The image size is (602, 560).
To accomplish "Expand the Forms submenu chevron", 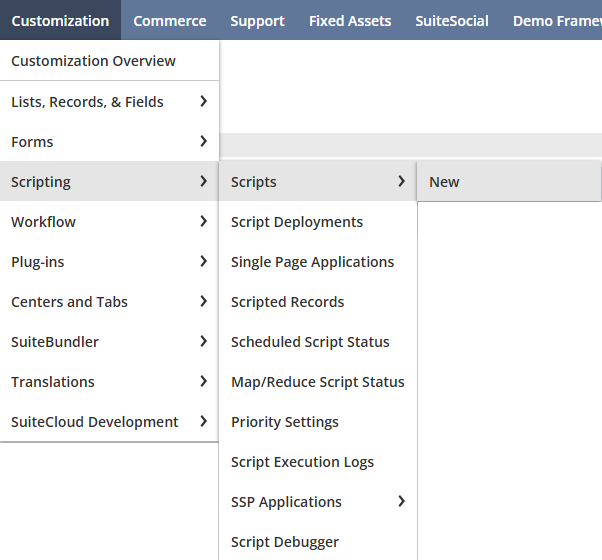I will 204,141.
